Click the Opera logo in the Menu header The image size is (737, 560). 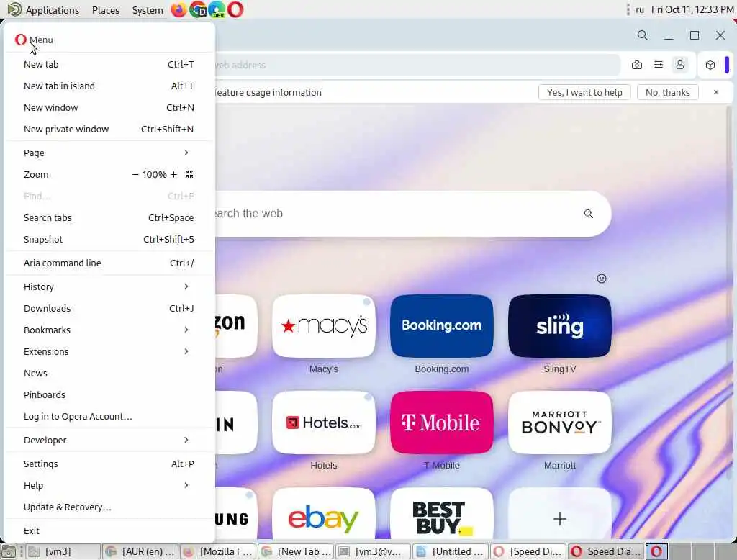(x=20, y=40)
